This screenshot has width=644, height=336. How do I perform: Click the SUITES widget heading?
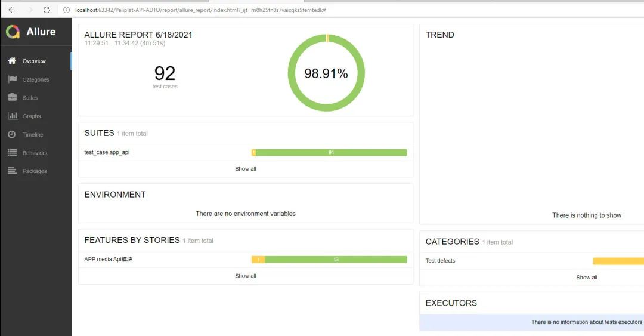click(x=99, y=133)
